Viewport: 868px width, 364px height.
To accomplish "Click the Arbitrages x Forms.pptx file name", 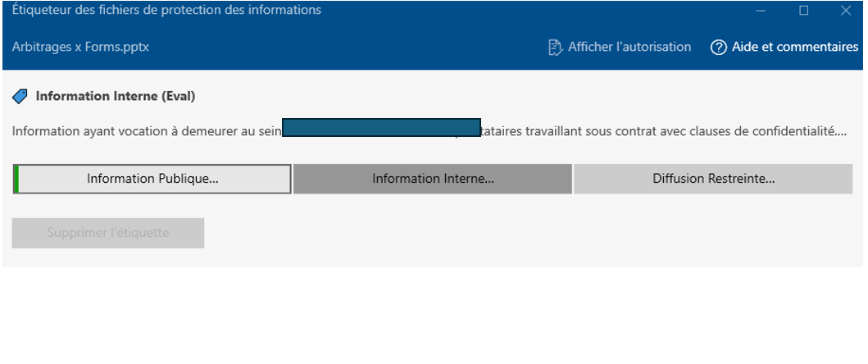I will tap(80, 48).
